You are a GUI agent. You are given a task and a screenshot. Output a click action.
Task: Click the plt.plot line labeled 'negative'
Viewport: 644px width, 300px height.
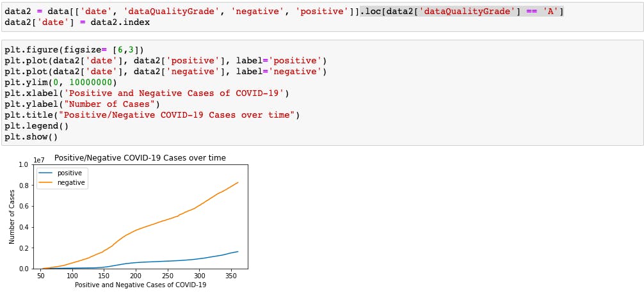[166, 72]
